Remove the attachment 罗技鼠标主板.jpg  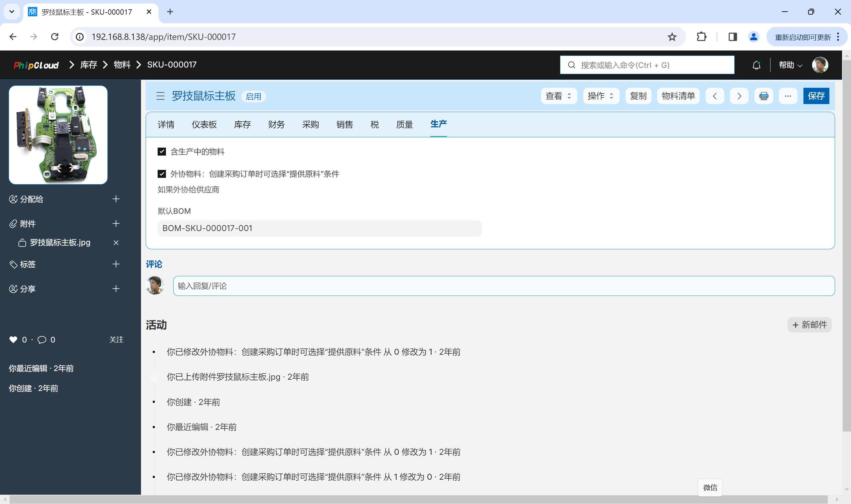(116, 242)
